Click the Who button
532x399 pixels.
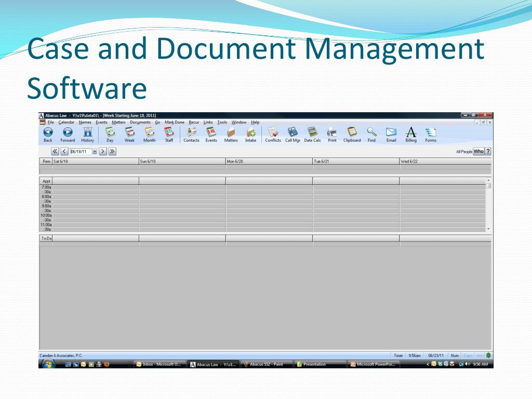478,151
